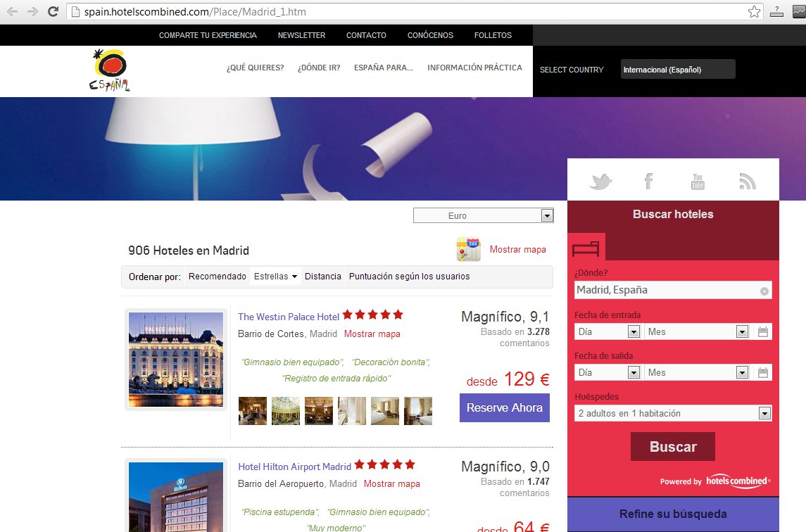Click the browser address bar URL
Screen dimensions: 806x532
(195, 12)
